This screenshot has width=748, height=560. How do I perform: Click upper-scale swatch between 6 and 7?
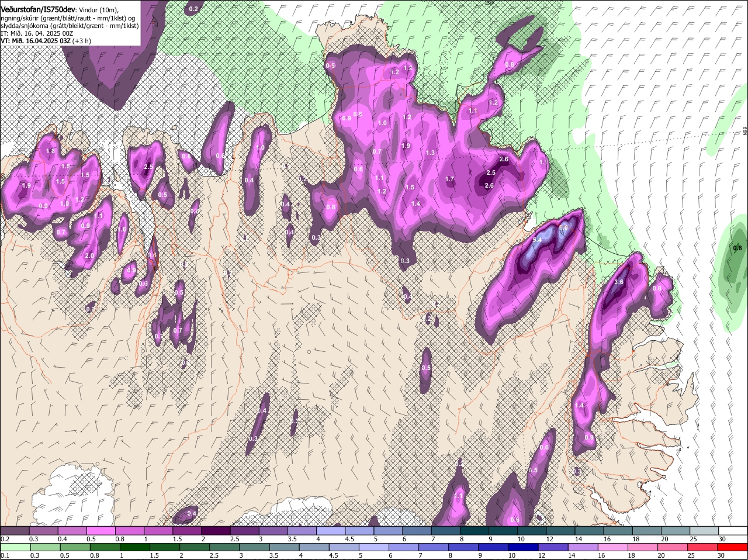tap(417, 530)
